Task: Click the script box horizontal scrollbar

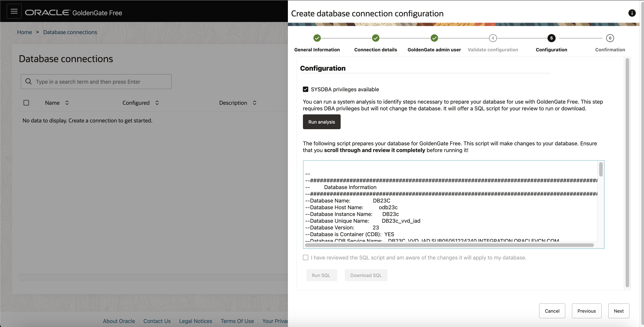Action: tap(449, 245)
